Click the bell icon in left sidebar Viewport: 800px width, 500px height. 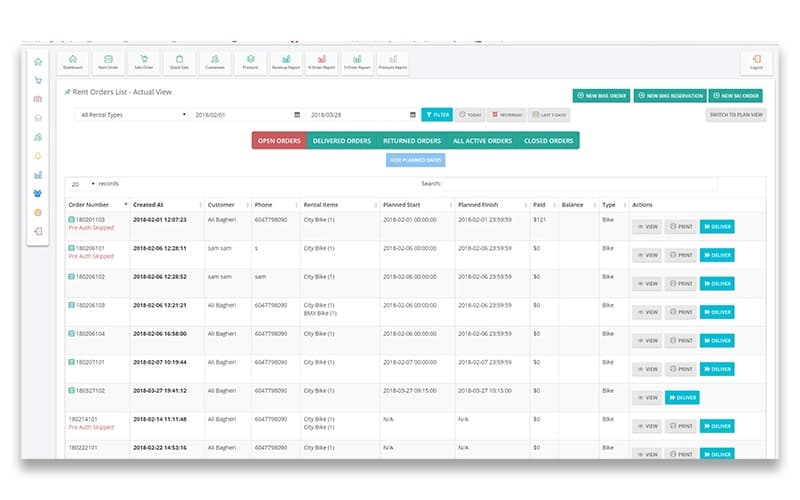[x=38, y=156]
